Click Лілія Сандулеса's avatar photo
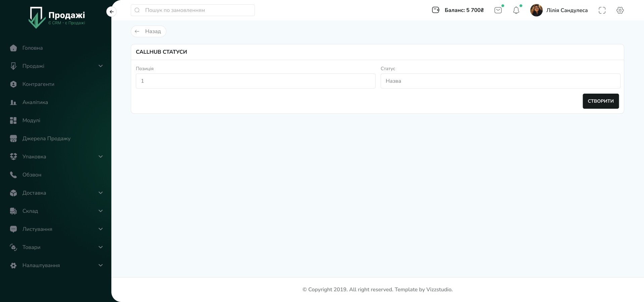The image size is (644, 302). [x=536, y=10]
